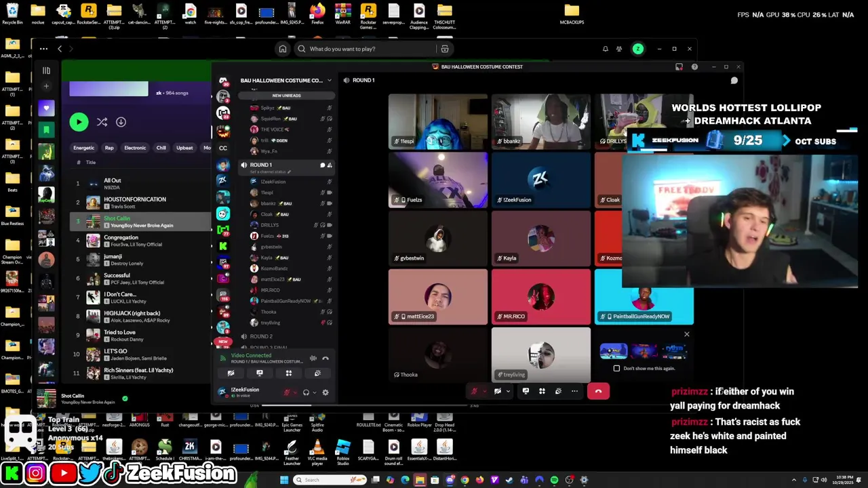This screenshot has width=868, height=488.
Task: Open Rockout Danny artist link
Action: (x=127, y=340)
